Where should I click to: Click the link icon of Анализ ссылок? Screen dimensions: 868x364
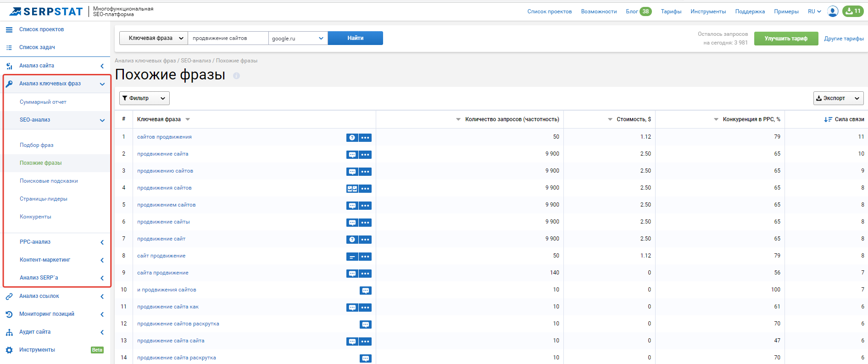[x=9, y=297]
